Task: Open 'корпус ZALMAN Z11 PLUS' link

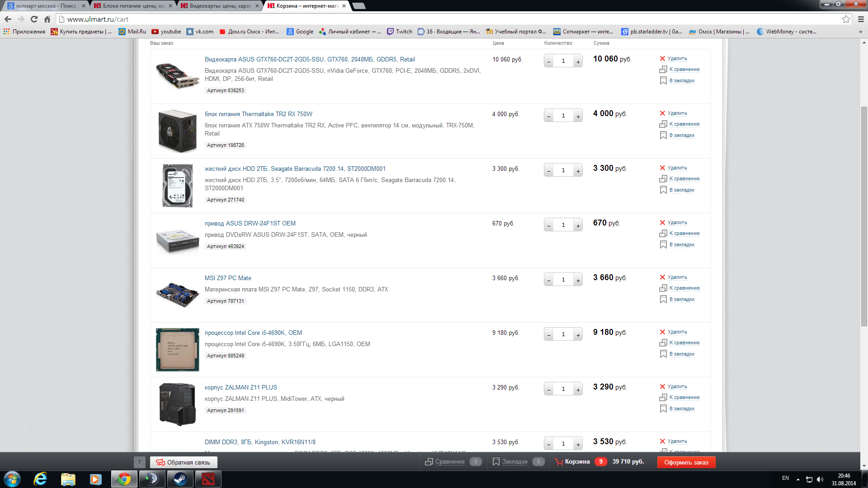Action: [241, 388]
